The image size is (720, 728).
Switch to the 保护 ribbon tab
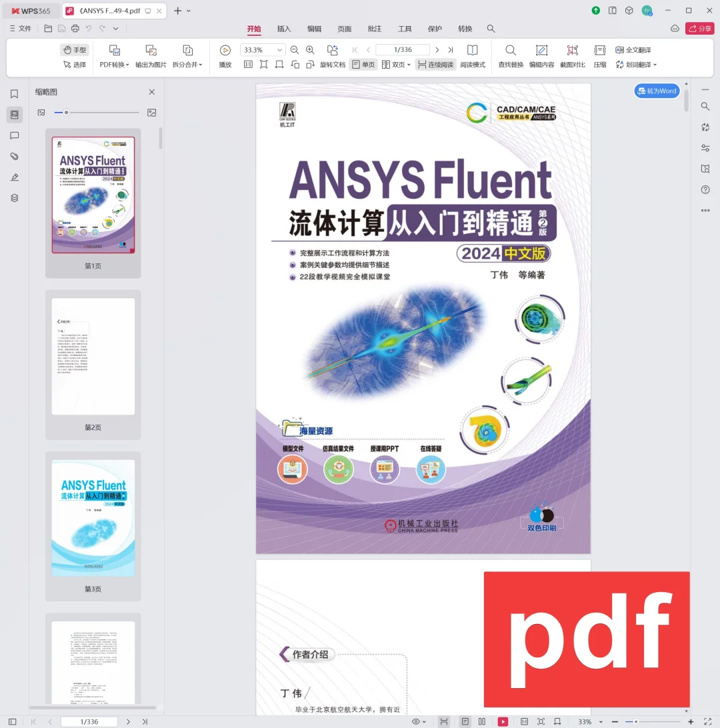click(435, 29)
